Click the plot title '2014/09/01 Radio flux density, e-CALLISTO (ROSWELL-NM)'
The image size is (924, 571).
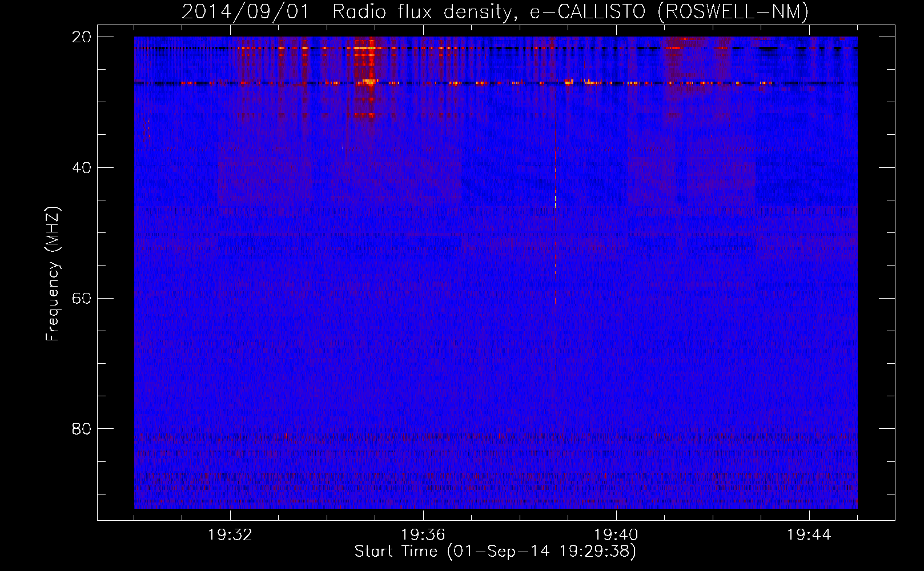coord(495,11)
